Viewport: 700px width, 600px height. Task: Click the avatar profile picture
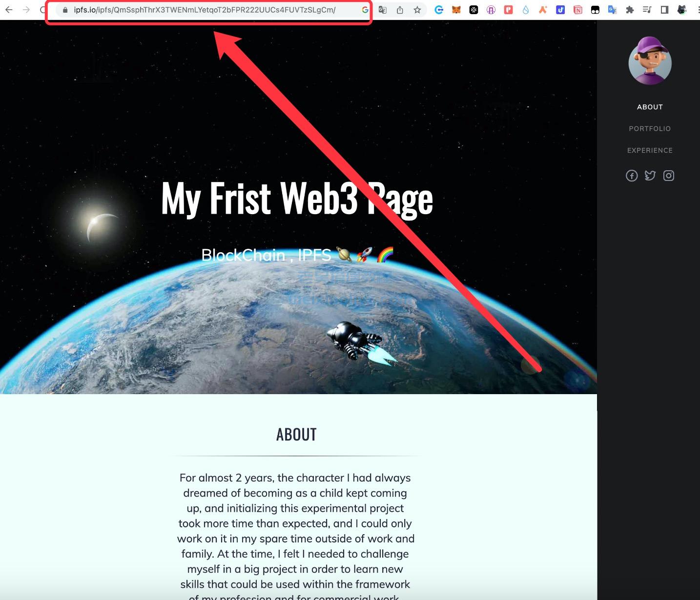click(650, 61)
